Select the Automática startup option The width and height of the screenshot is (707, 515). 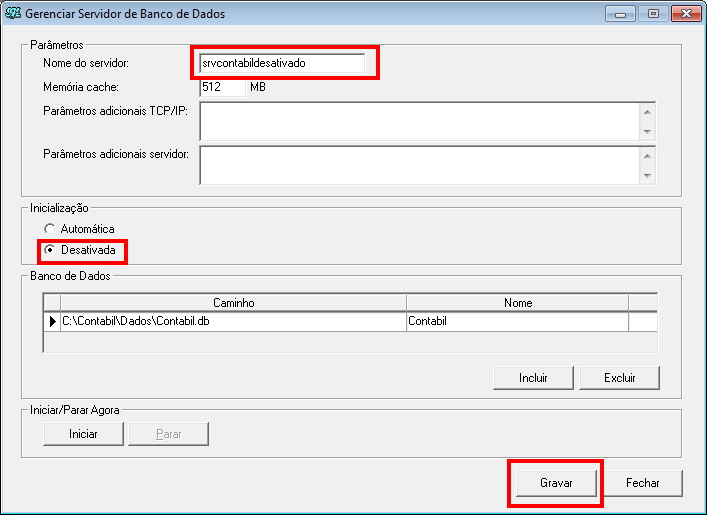point(49,229)
